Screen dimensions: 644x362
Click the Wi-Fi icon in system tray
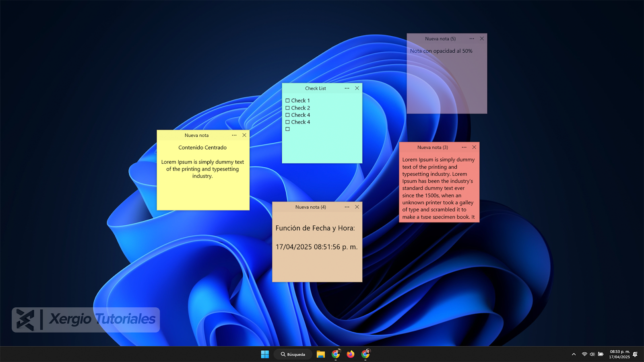coord(584,354)
